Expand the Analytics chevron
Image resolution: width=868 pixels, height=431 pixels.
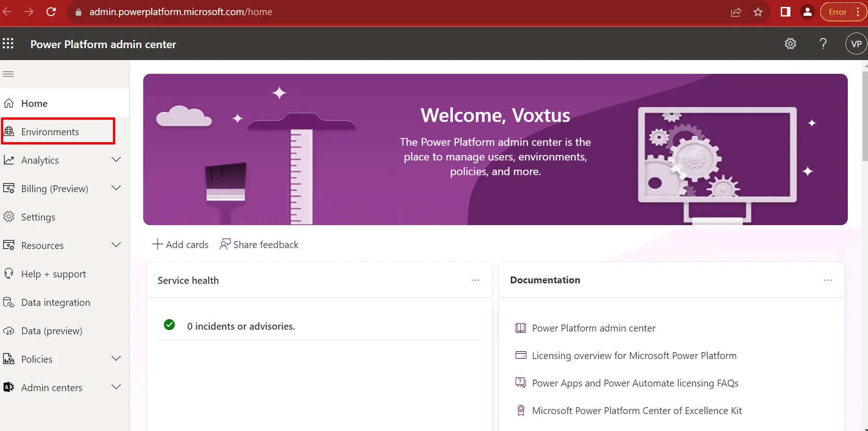pyautogui.click(x=116, y=160)
